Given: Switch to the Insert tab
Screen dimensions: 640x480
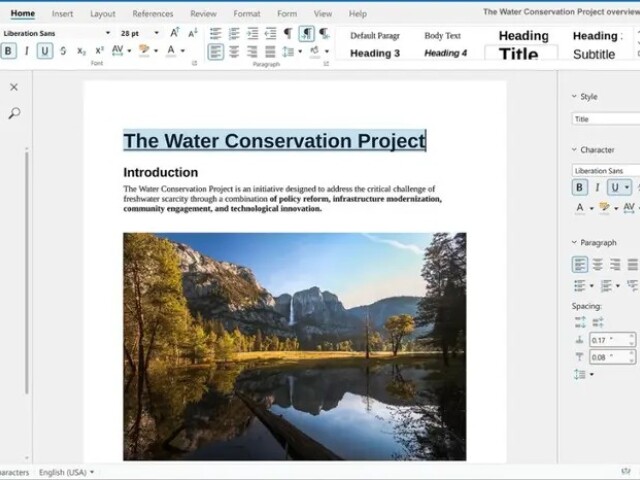Looking at the screenshot, I should pos(62,14).
